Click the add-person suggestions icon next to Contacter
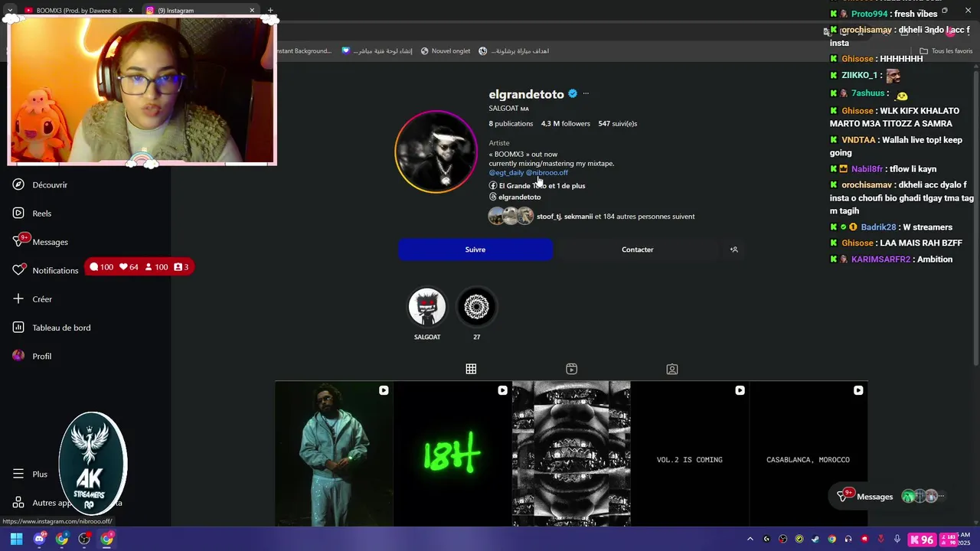The height and width of the screenshot is (551, 980). [x=733, y=249]
